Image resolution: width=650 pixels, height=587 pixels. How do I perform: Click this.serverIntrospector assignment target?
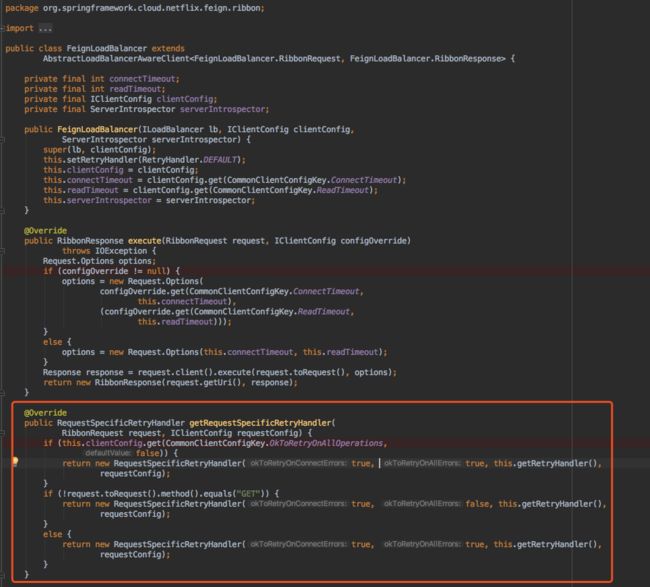97,200
